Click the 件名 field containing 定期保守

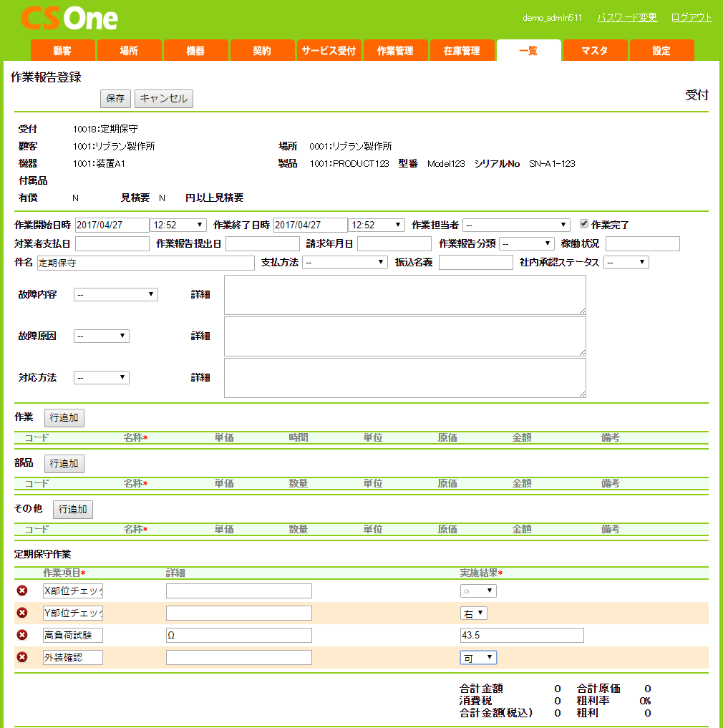pos(146,263)
